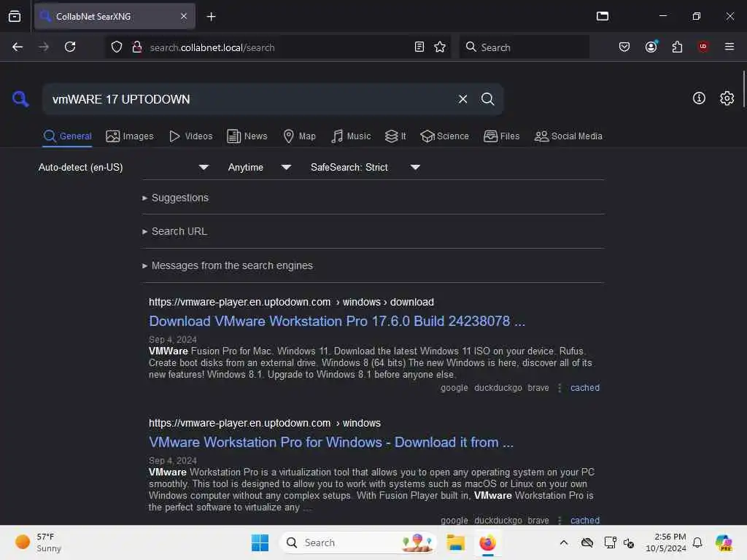Close the CollabNet SearXNG tab
The height and width of the screenshot is (560, 747).
click(x=184, y=16)
